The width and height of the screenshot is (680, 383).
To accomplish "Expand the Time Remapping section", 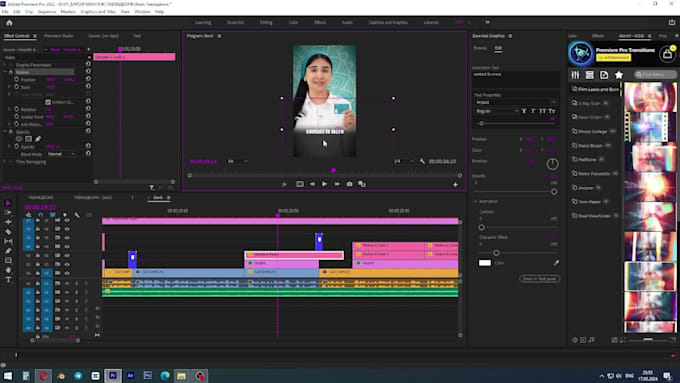I will (5, 161).
